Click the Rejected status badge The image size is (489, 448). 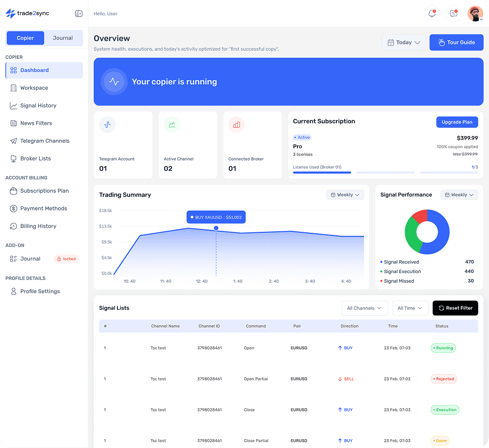(x=444, y=379)
